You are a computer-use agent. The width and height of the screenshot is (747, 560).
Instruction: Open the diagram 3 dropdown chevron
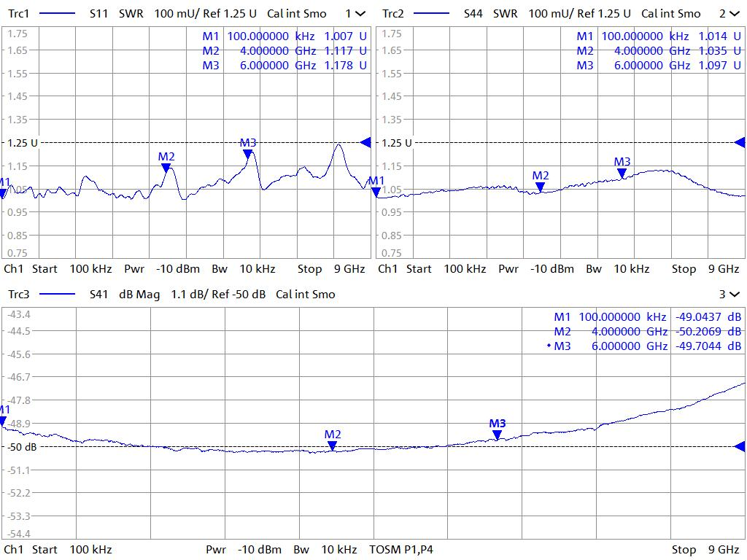[735, 295]
